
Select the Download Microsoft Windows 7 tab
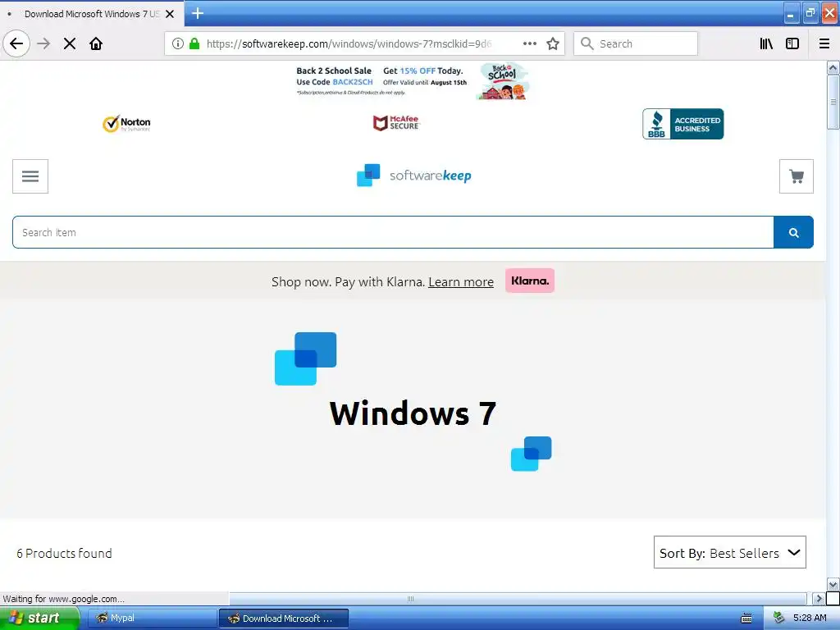[91, 14]
